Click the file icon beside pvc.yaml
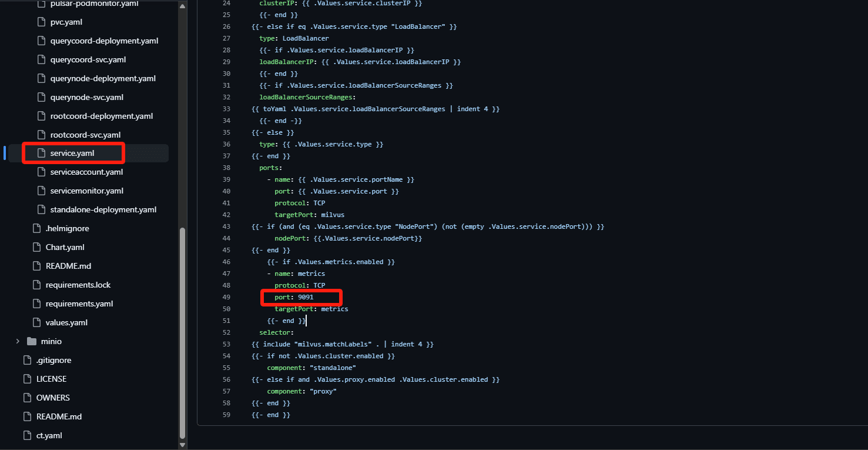 tap(41, 22)
